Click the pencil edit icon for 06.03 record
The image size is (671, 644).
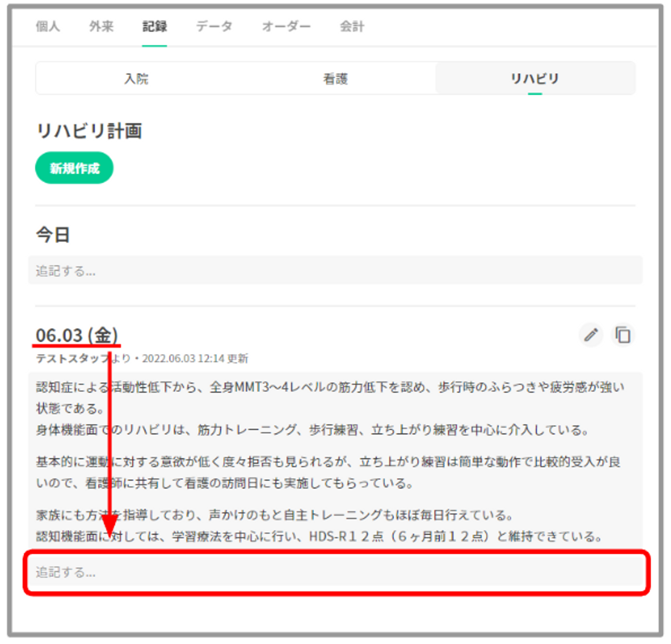point(591,335)
